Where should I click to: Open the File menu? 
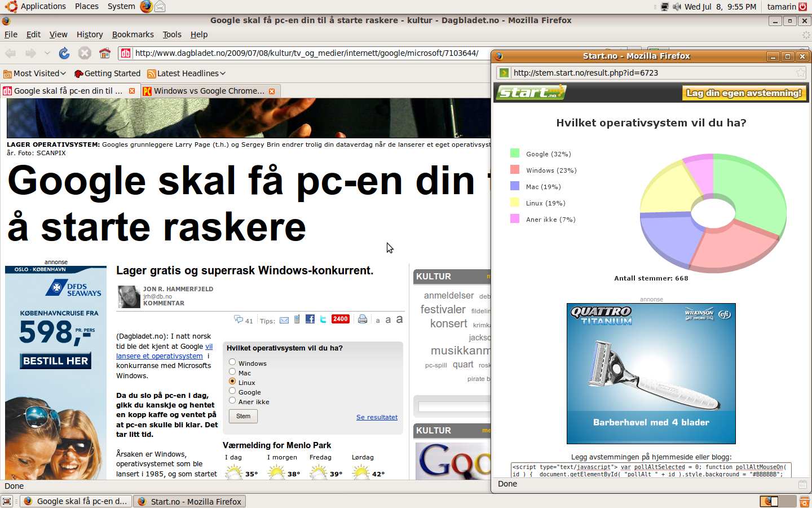11,34
